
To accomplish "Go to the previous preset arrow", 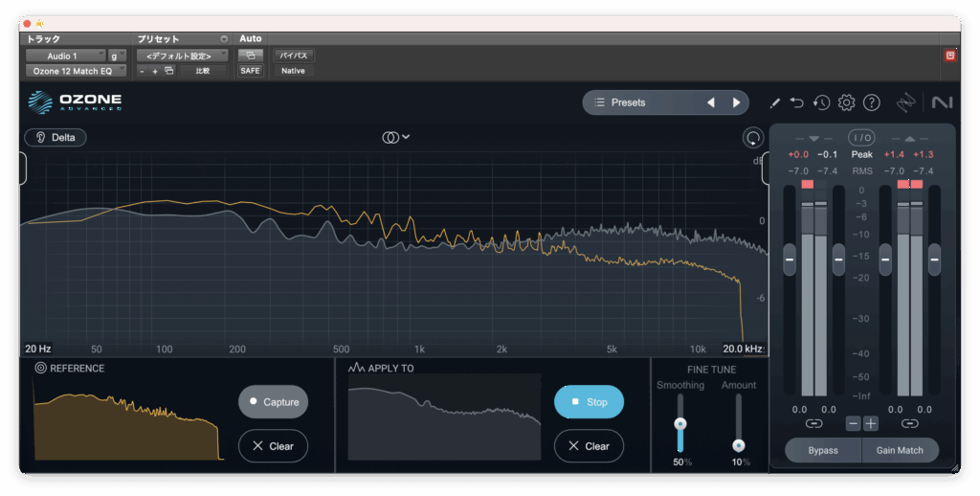I will point(710,102).
